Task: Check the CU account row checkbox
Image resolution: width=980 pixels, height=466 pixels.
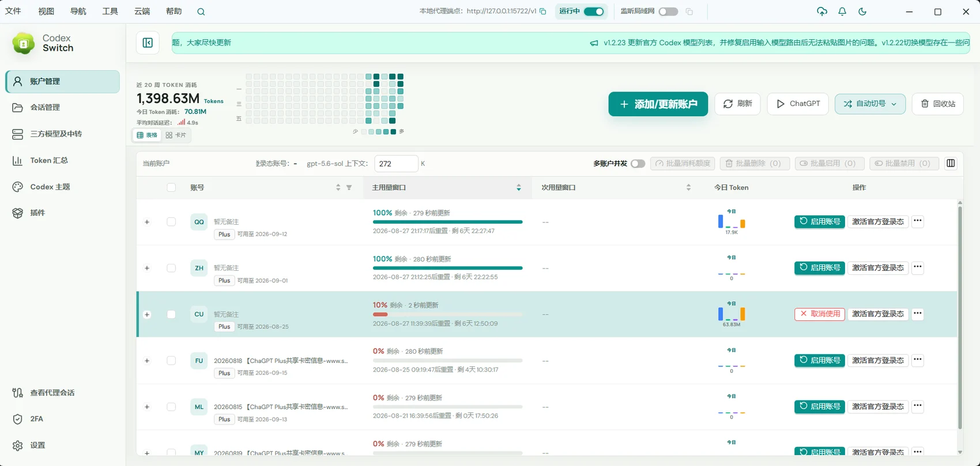Action: [x=171, y=315]
